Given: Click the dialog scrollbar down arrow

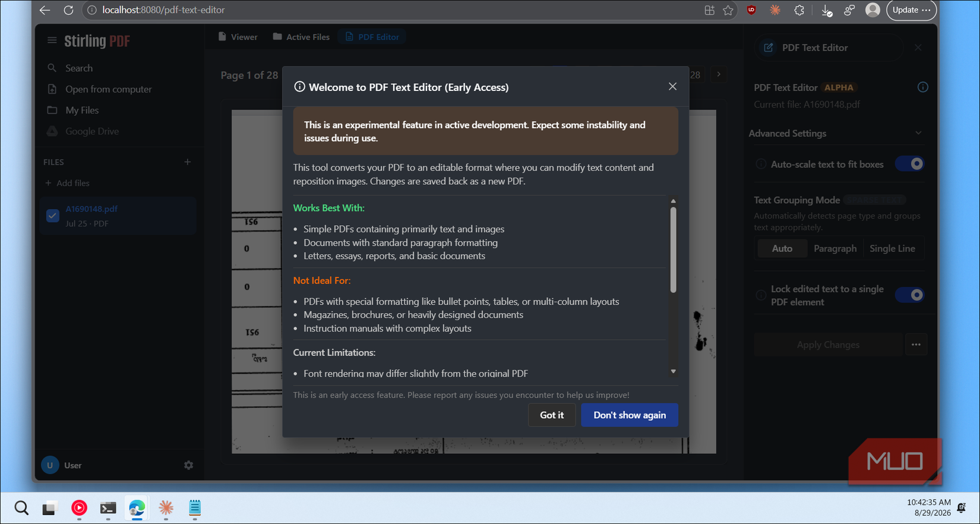Looking at the screenshot, I should pyautogui.click(x=673, y=371).
